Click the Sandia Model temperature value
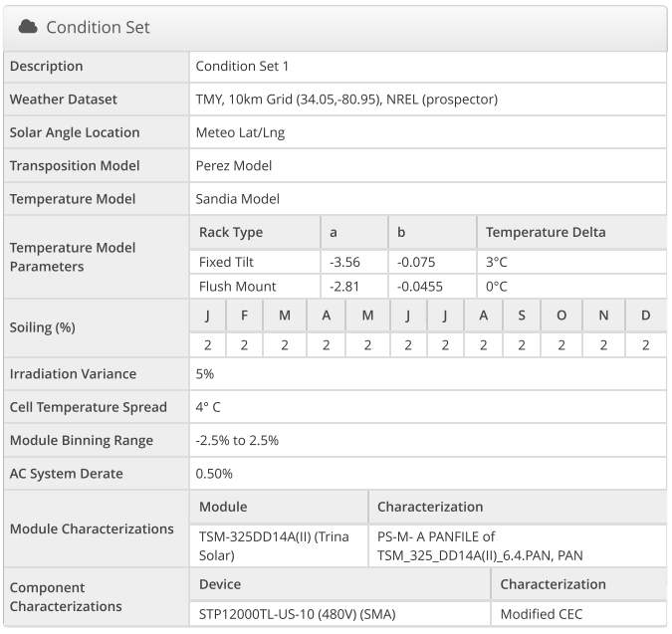Viewport: 672px width, 634px height. coord(238,199)
